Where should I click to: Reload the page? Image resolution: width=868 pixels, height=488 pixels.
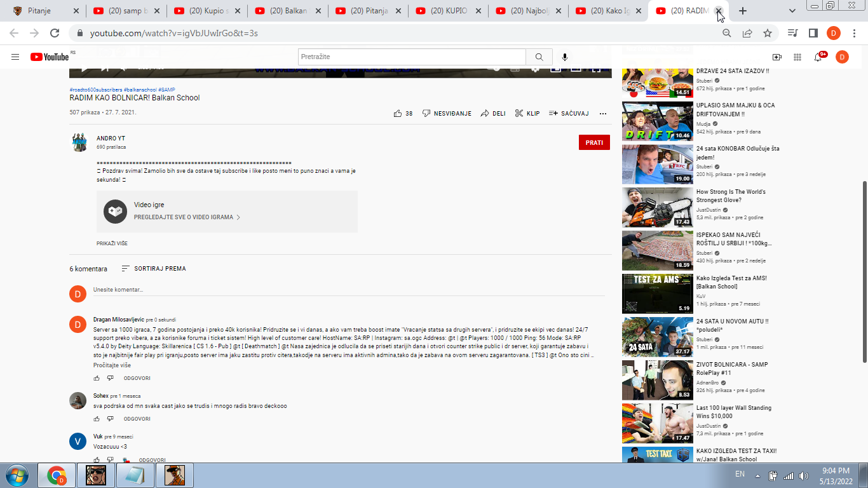click(55, 33)
